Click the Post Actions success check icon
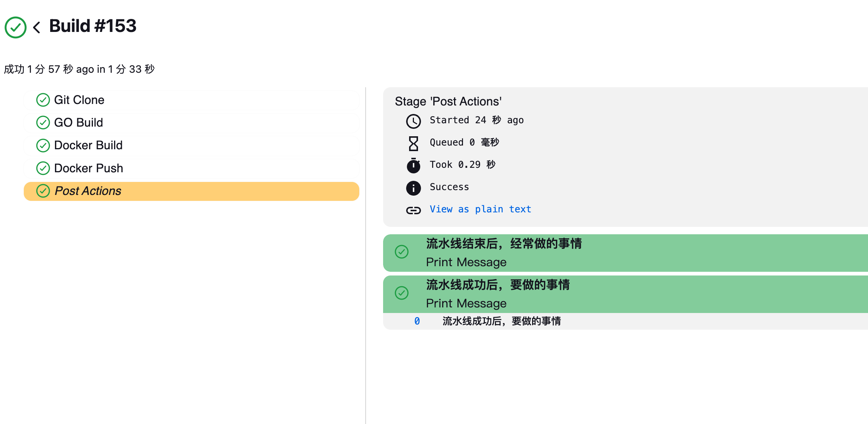The width and height of the screenshot is (868, 424). [43, 191]
